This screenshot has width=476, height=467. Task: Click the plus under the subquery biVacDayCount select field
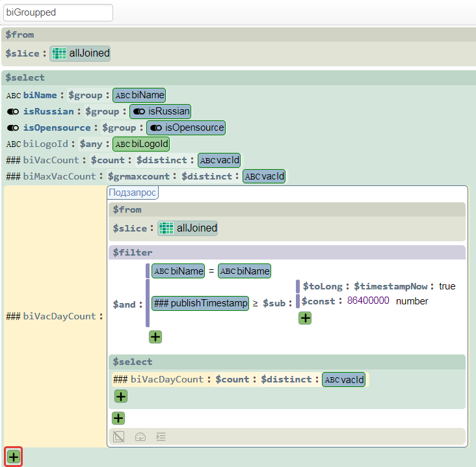coord(121,397)
